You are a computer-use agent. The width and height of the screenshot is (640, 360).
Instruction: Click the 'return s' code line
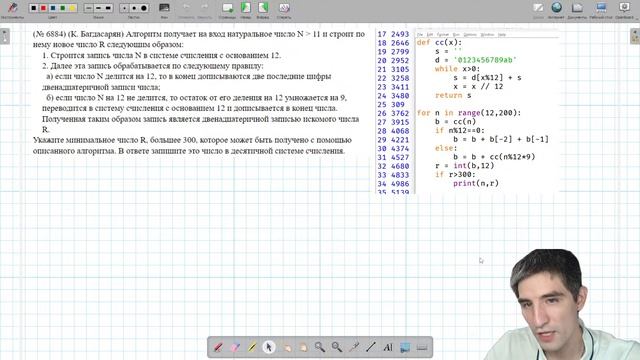click(x=453, y=95)
